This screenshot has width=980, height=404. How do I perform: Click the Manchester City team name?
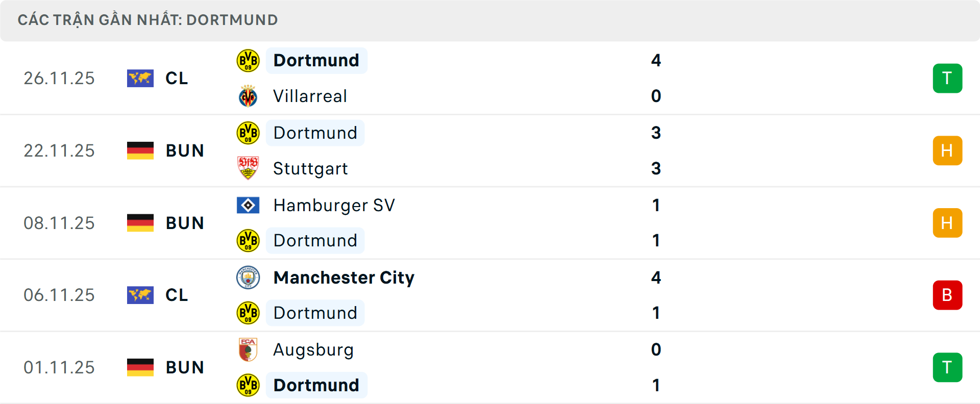tap(344, 278)
